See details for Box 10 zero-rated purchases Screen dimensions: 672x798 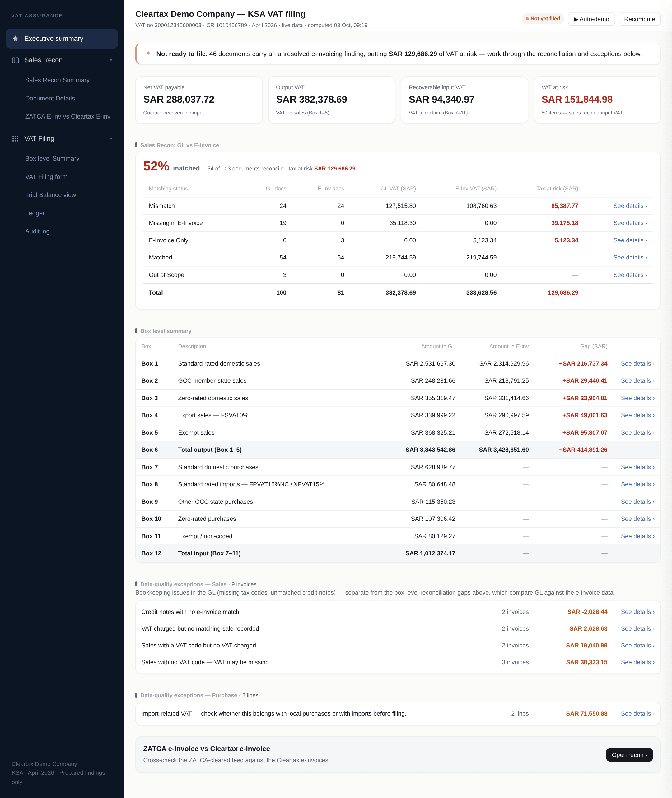tap(637, 519)
